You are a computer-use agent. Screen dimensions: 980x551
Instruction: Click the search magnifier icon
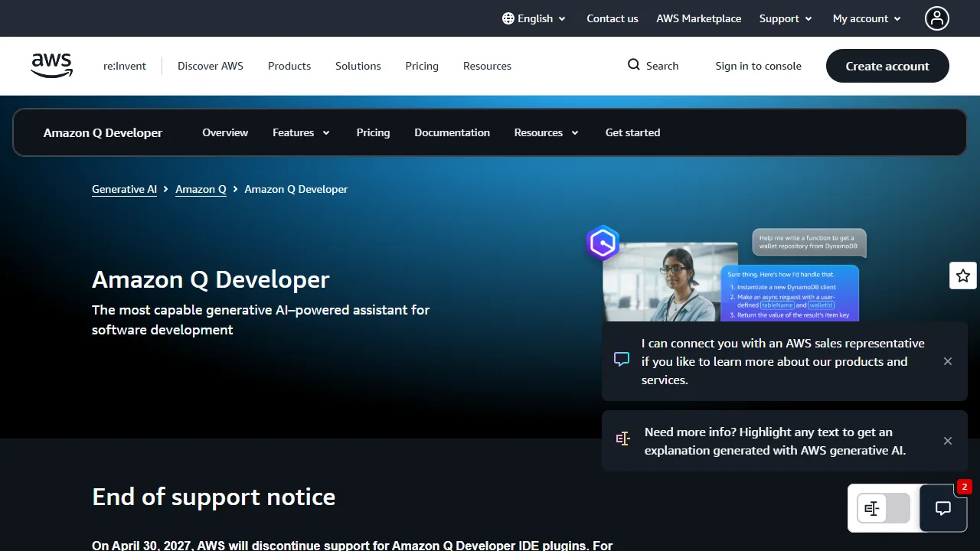point(634,65)
